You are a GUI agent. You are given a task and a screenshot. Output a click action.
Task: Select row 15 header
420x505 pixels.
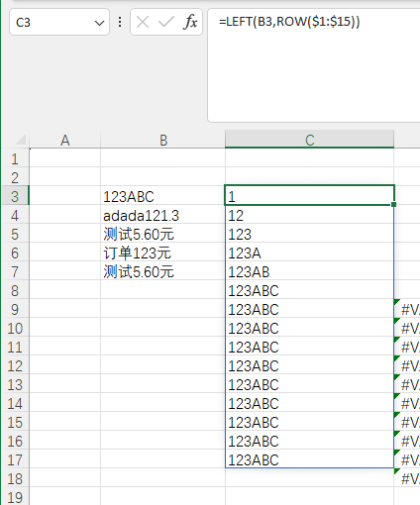[15, 423]
